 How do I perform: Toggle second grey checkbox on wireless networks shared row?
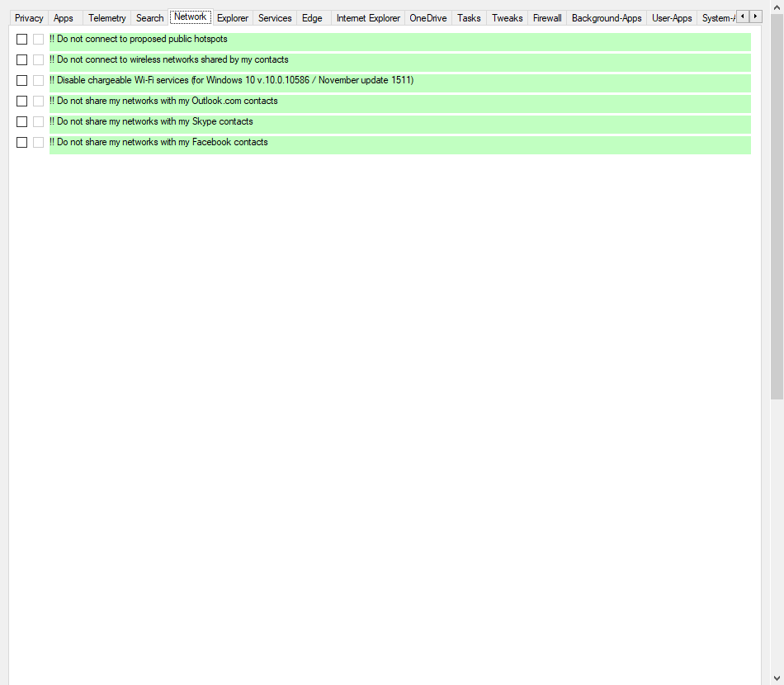[38, 60]
